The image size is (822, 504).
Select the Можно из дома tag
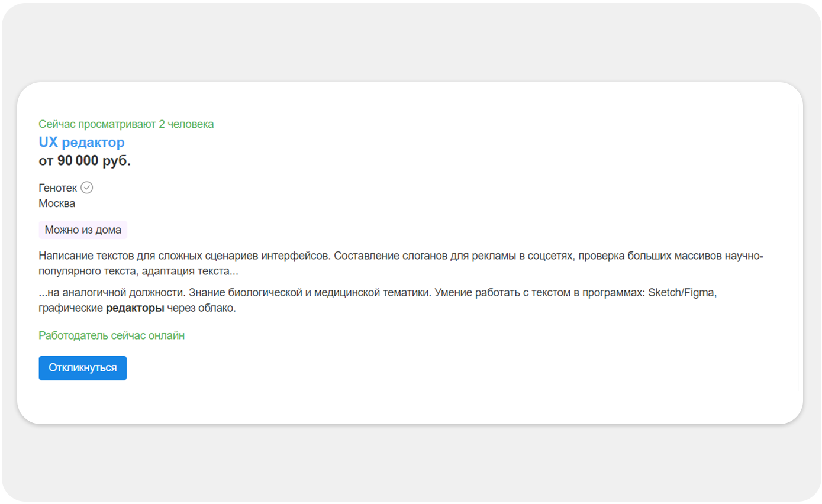[83, 230]
